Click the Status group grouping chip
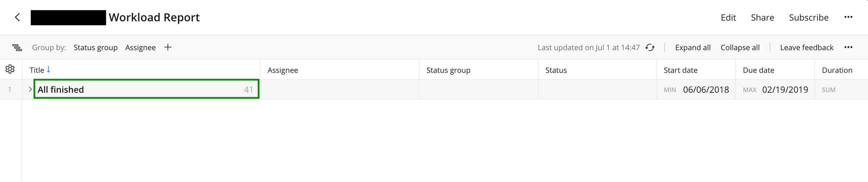This screenshot has width=868, height=182. pos(95,47)
